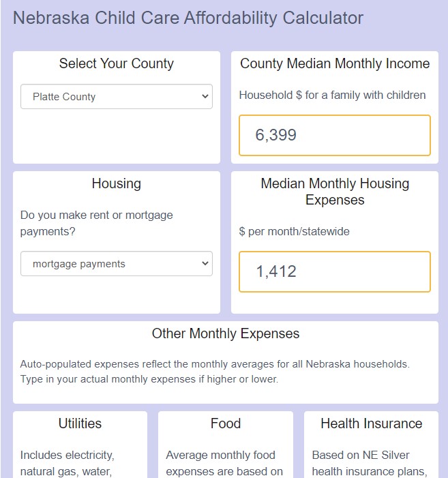Image resolution: width=448 pixels, height=478 pixels.
Task: Click the mortgage payments dropdown chevron
Action: click(205, 264)
